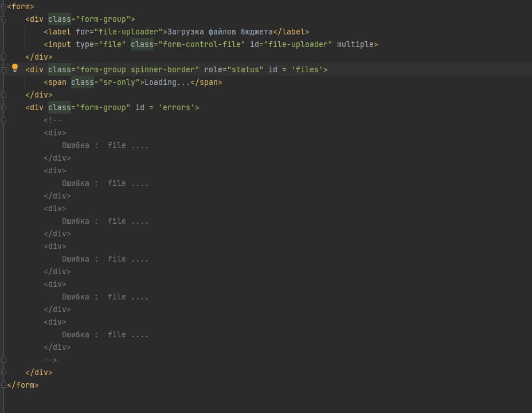Click the id="file-uploader" attribute on the input
This screenshot has height=413, width=532.
[291, 45]
